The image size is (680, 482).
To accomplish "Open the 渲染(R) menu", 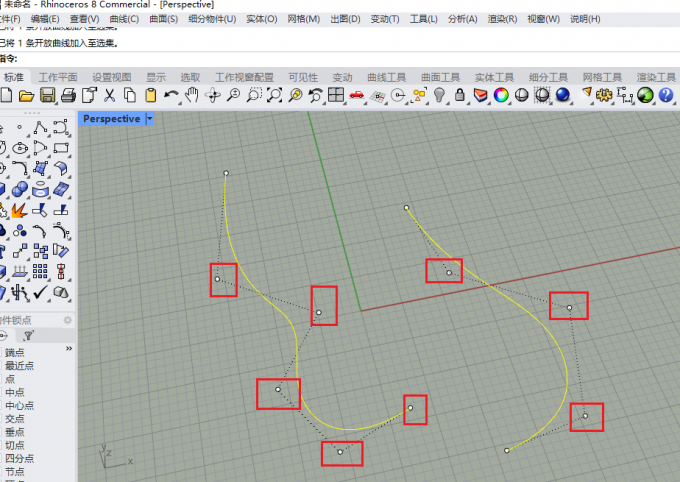I will click(x=502, y=19).
